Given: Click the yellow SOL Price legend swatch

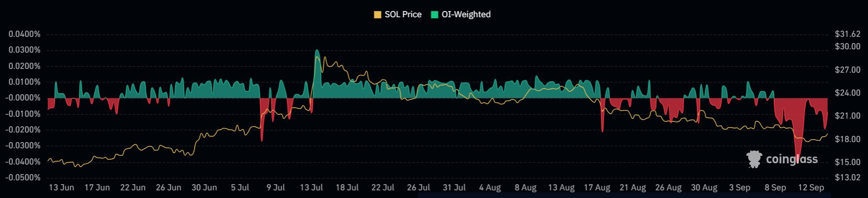Looking at the screenshot, I should pos(378,14).
